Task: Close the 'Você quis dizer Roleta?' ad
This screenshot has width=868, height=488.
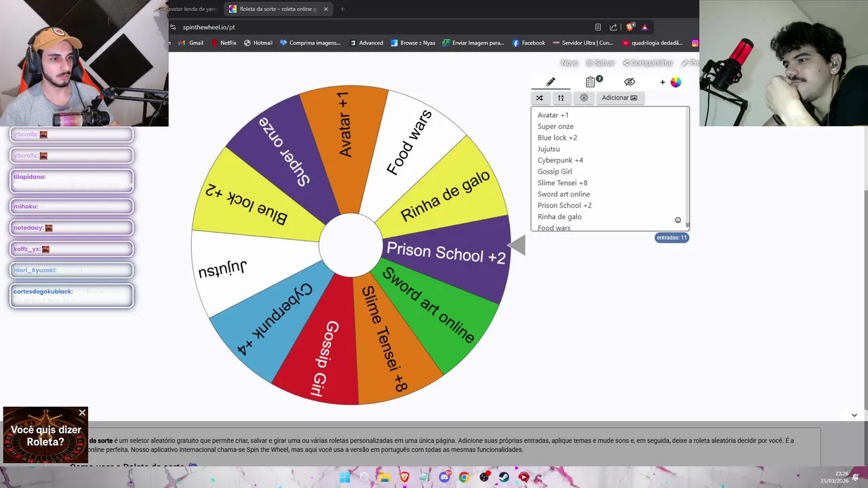Action: tap(82, 413)
